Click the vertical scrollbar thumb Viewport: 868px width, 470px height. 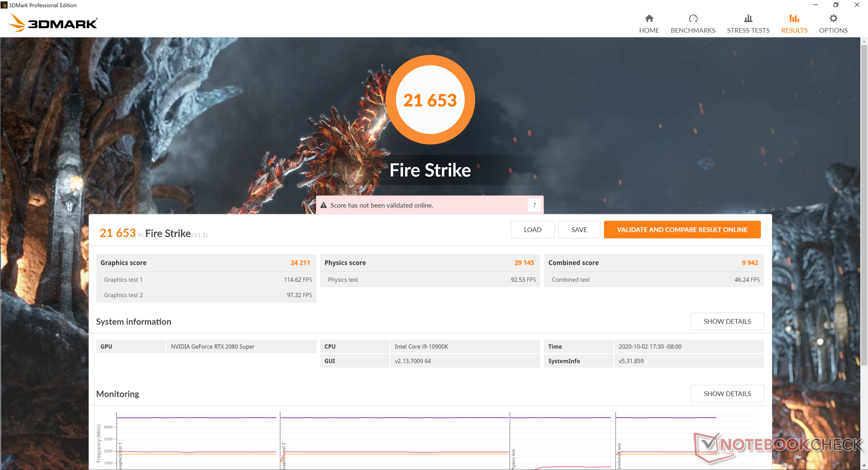pyautogui.click(x=864, y=203)
